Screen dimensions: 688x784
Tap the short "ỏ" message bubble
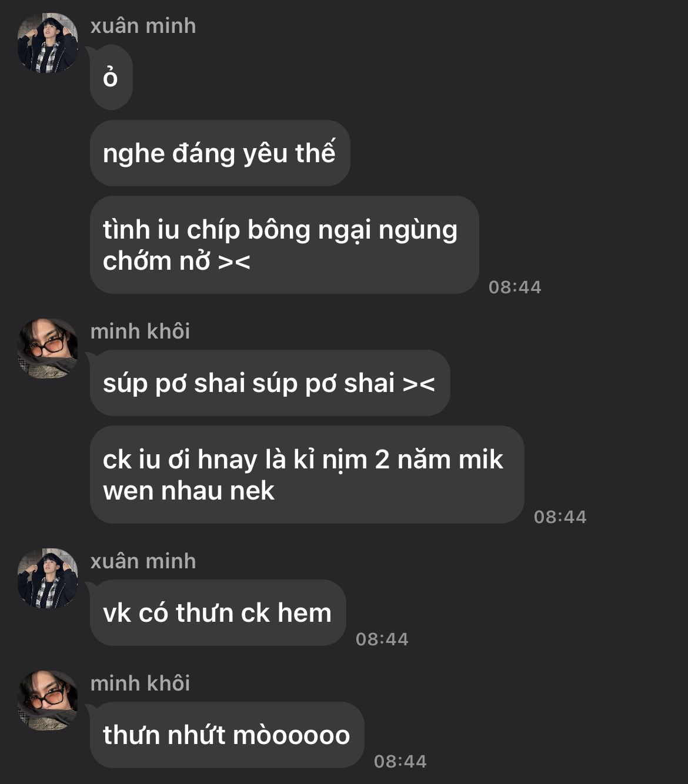(x=111, y=78)
